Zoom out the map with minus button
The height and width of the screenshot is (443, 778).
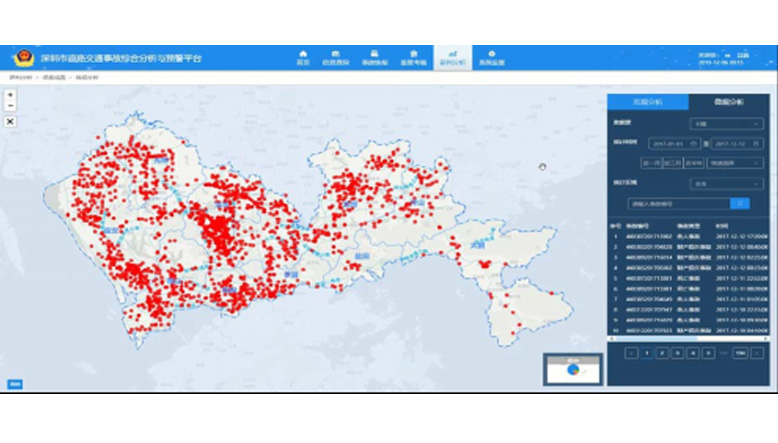click(10, 105)
